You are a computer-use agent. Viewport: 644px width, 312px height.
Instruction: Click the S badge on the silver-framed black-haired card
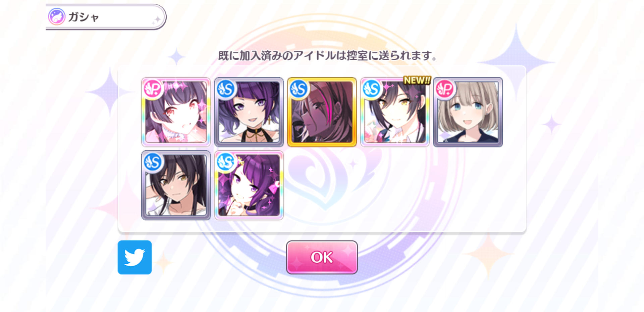tap(153, 162)
